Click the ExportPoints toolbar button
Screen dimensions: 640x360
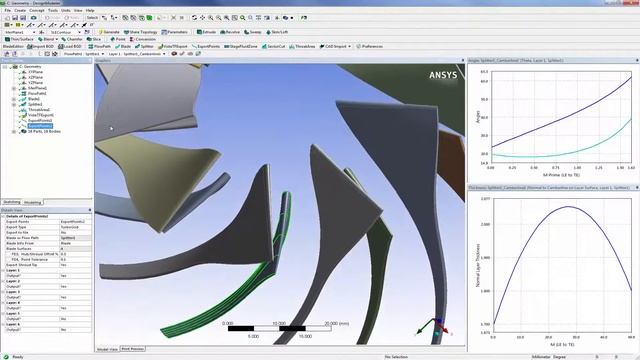coord(206,47)
